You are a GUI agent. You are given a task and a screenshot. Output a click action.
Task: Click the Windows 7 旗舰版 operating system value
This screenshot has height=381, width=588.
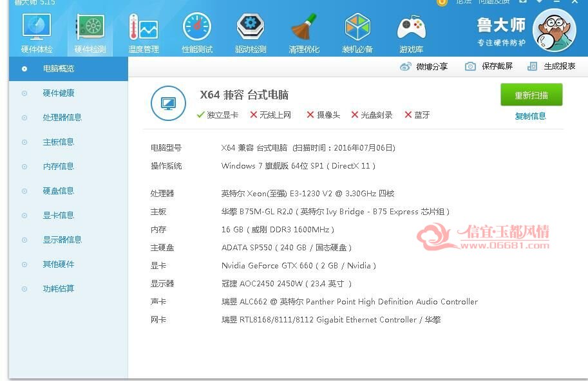[298, 166]
